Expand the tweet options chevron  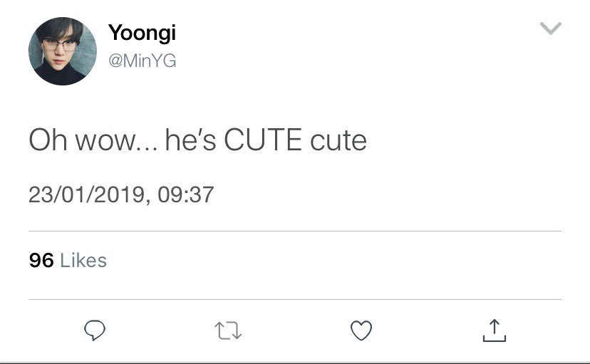[x=551, y=28]
